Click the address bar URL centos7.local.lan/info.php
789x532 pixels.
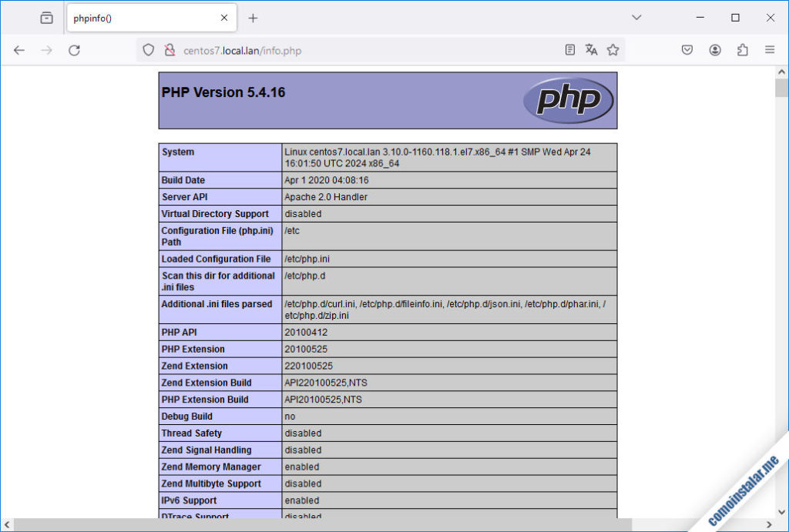tap(243, 51)
